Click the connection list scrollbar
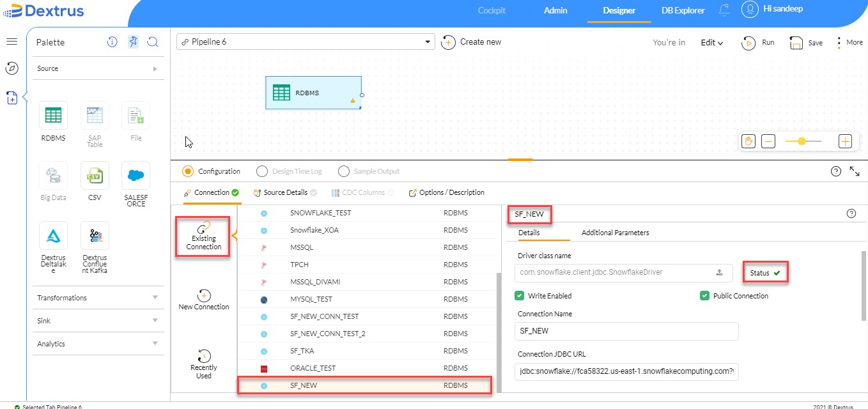 click(499, 332)
